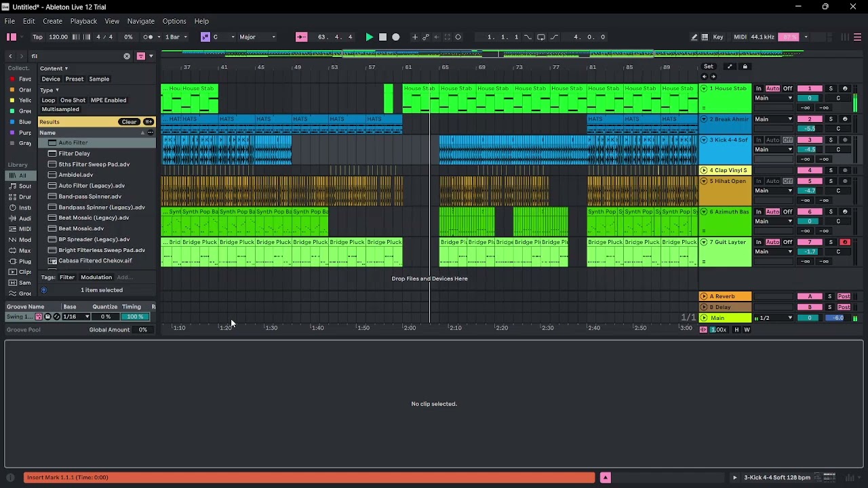This screenshot has width=868, height=488.
Task: Arm the Arrangement Record button
Action: click(x=396, y=37)
